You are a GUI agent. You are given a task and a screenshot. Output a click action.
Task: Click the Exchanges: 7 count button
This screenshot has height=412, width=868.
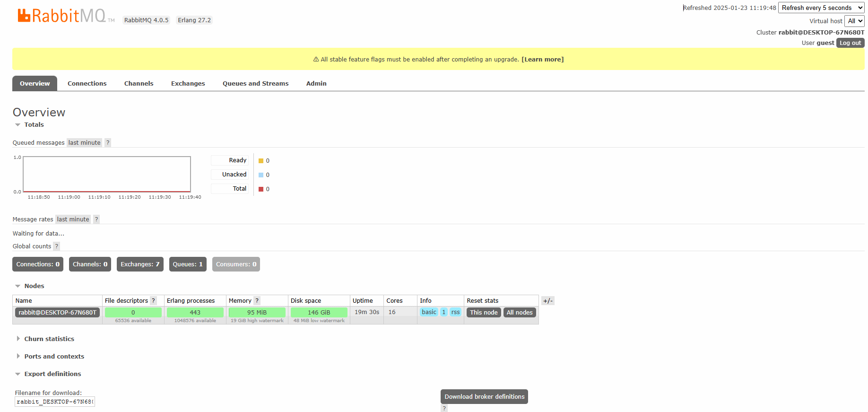pos(140,264)
